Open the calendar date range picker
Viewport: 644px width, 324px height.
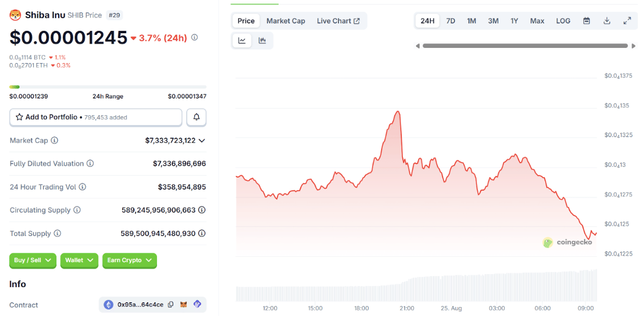[x=586, y=21]
